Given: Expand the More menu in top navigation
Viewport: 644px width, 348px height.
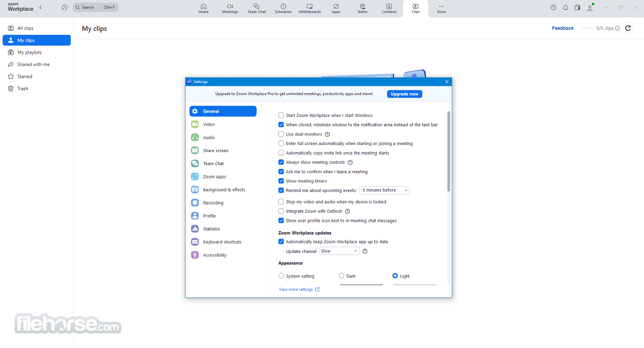Looking at the screenshot, I should click(x=441, y=9).
